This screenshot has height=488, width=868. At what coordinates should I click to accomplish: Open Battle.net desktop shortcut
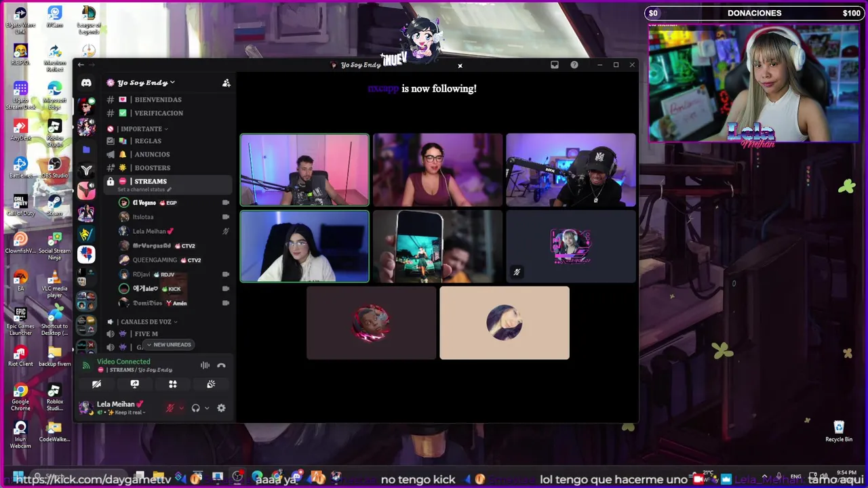pos(20,168)
